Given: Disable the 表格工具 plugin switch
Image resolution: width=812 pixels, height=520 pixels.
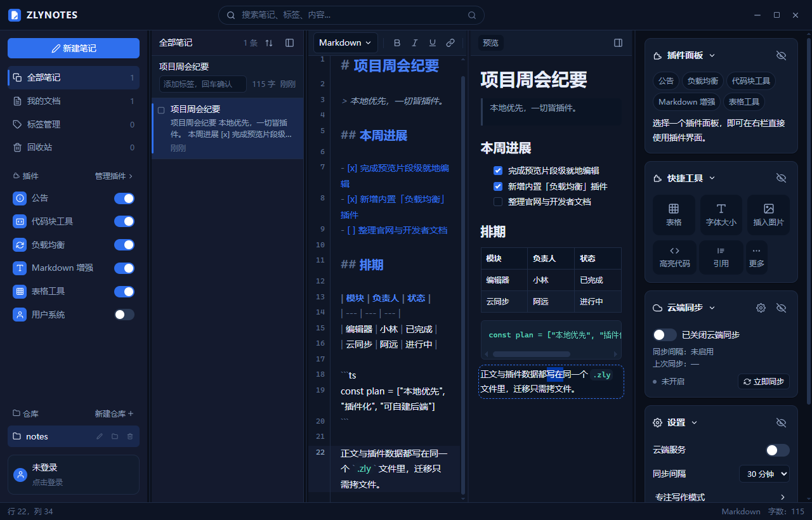Looking at the screenshot, I should (x=124, y=291).
